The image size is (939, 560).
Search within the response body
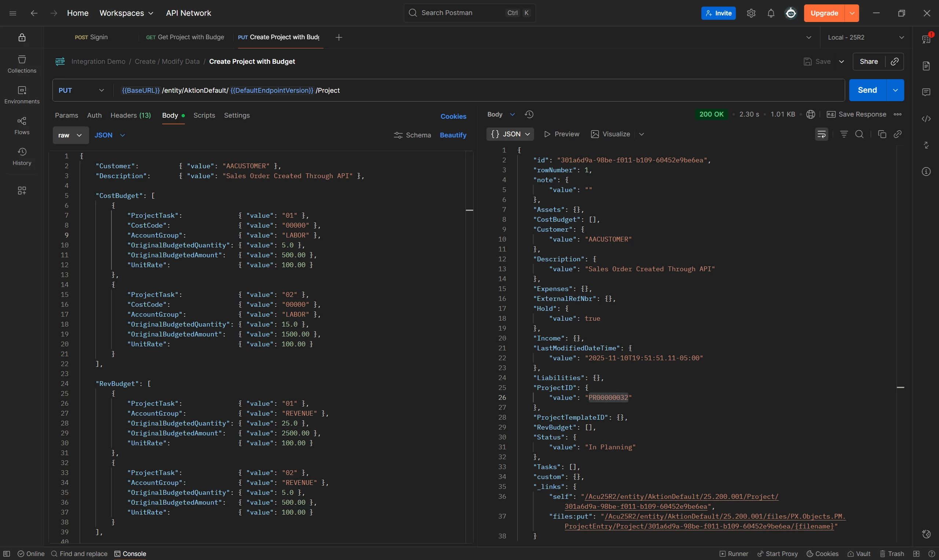pyautogui.click(x=859, y=135)
